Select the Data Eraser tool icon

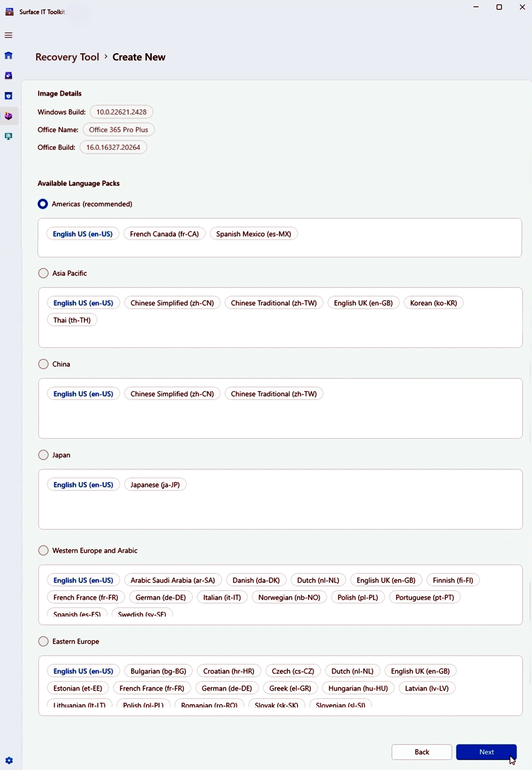(8, 75)
